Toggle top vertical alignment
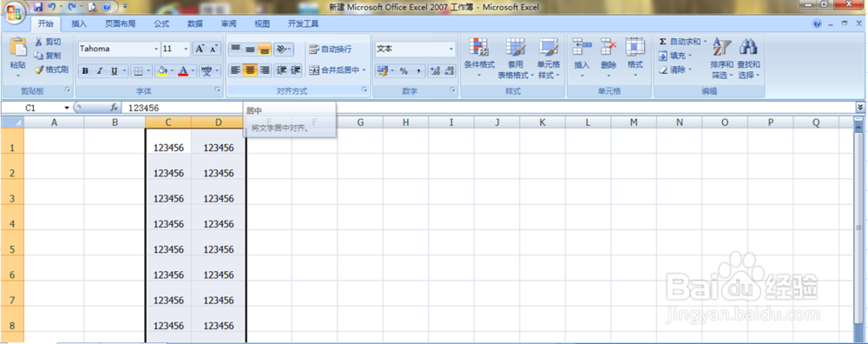This screenshot has height=344, width=868. pos(235,50)
